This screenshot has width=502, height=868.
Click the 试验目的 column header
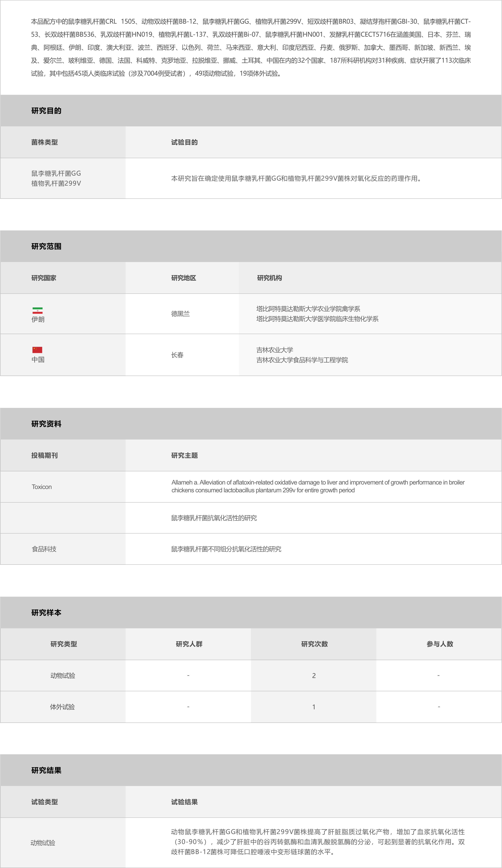pos(184,142)
